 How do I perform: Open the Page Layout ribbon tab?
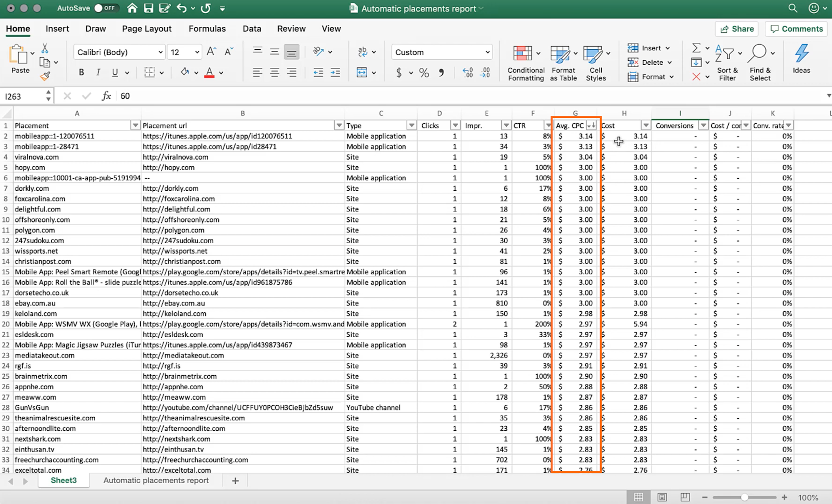click(x=147, y=29)
